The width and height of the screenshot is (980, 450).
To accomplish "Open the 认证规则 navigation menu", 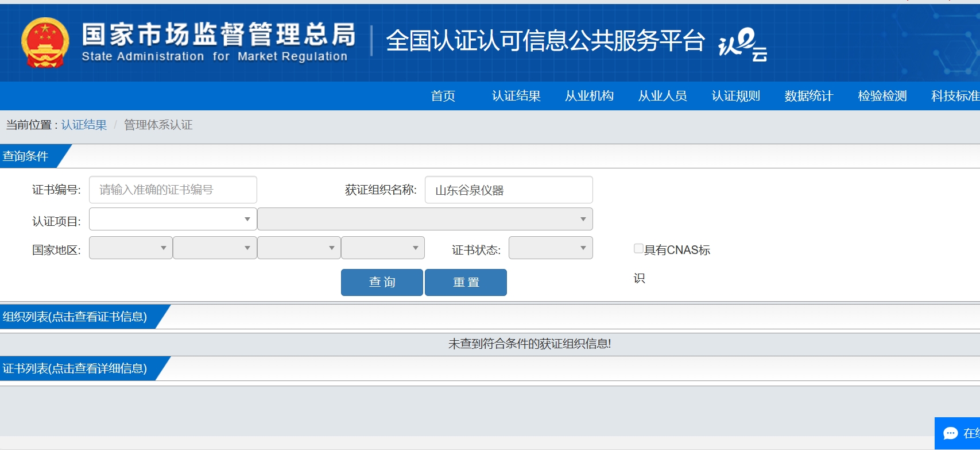I will (x=736, y=96).
